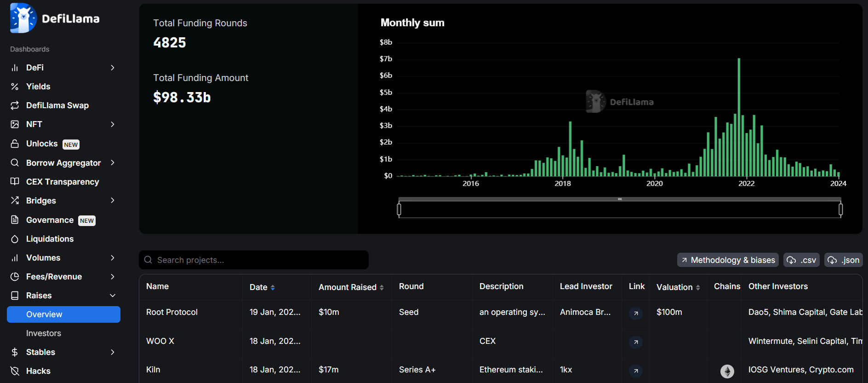The height and width of the screenshot is (383, 868).
Task: Collapse the Raises submenu chevron
Action: [113, 296]
